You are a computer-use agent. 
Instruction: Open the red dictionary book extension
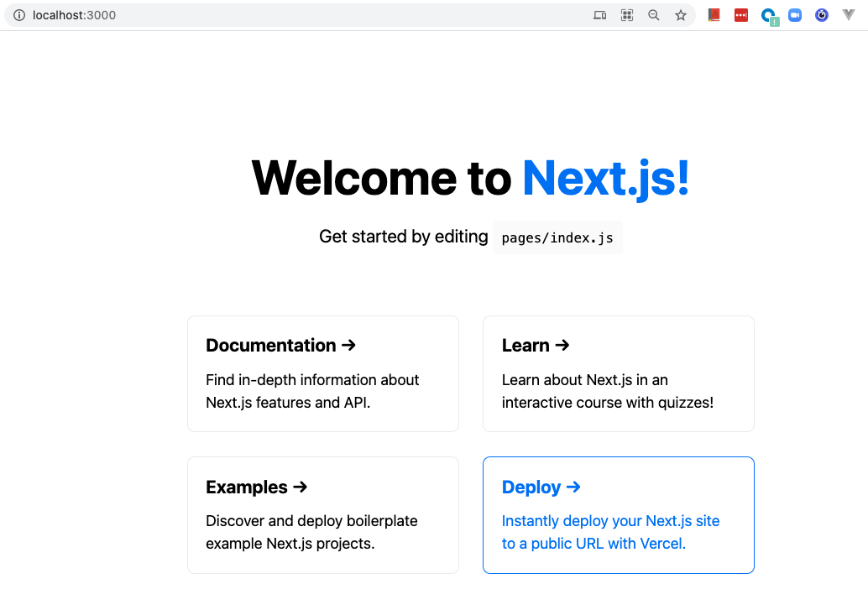714,15
